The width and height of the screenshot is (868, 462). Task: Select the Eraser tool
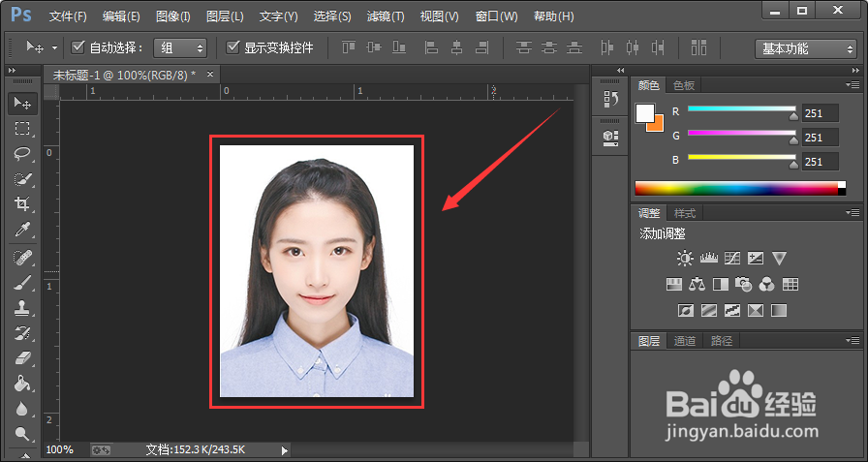[22, 358]
